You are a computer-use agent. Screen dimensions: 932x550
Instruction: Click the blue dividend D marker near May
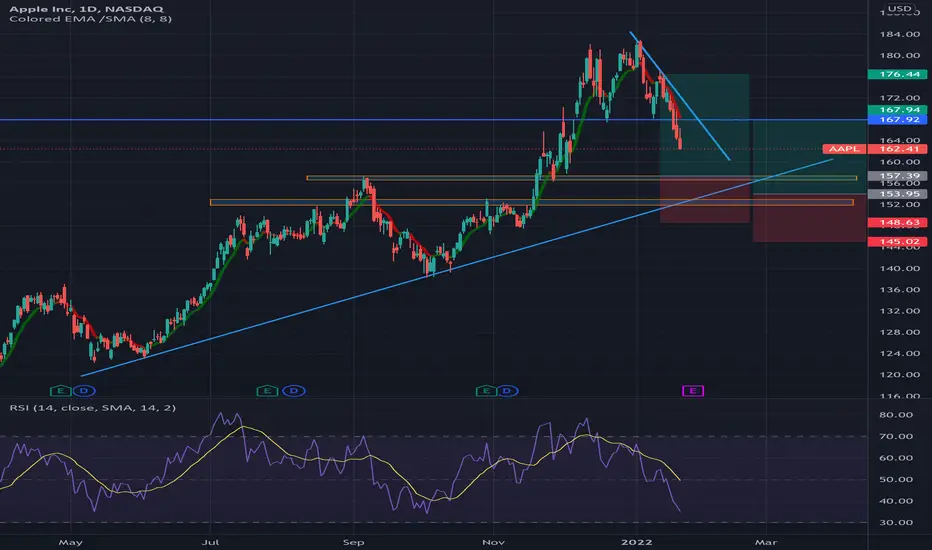[84, 391]
